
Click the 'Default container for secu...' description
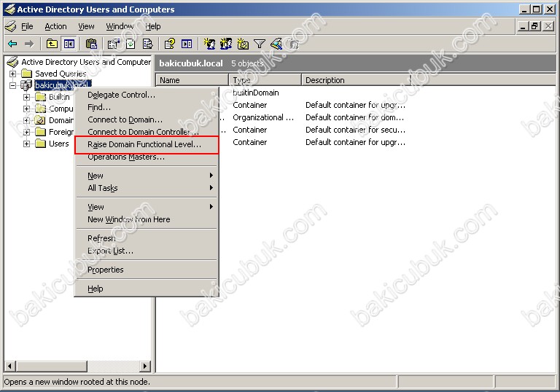(x=355, y=130)
